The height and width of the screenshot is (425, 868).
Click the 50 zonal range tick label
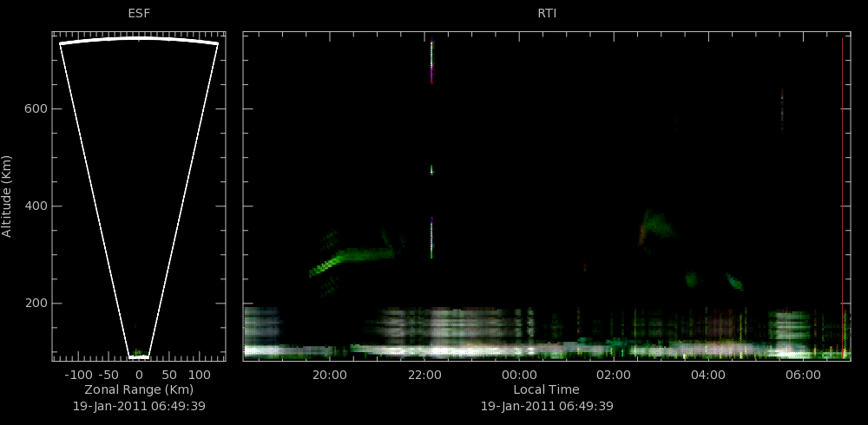point(169,375)
